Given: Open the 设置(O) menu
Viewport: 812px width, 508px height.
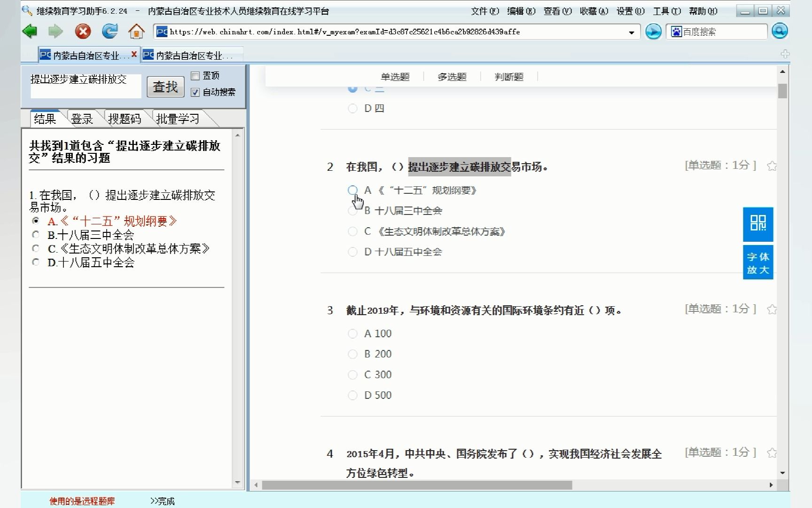Looking at the screenshot, I should coord(631,11).
